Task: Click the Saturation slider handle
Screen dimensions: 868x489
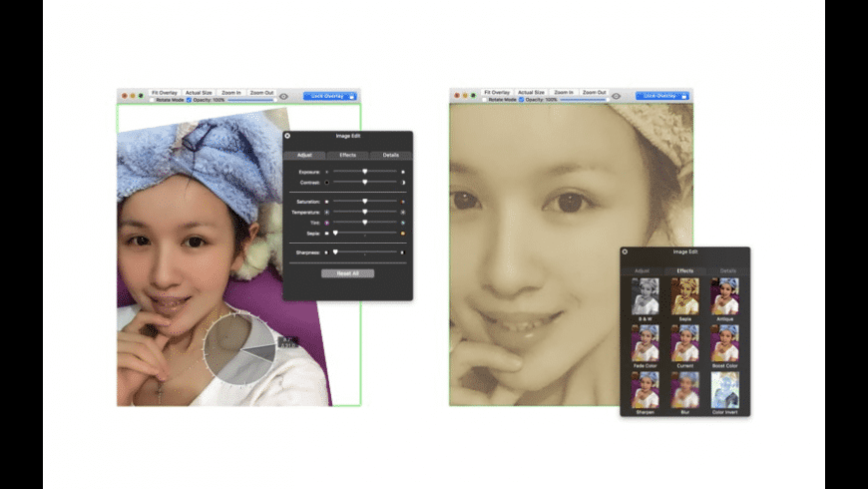Action: point(365,201)
